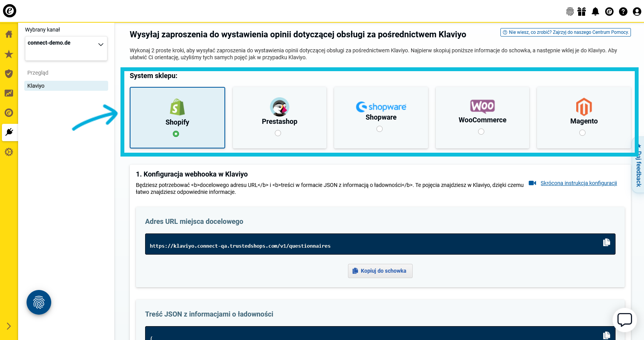Open the circled e icon in the sidebar
Viewport: 644px width, 340px height.
[9, 113]
